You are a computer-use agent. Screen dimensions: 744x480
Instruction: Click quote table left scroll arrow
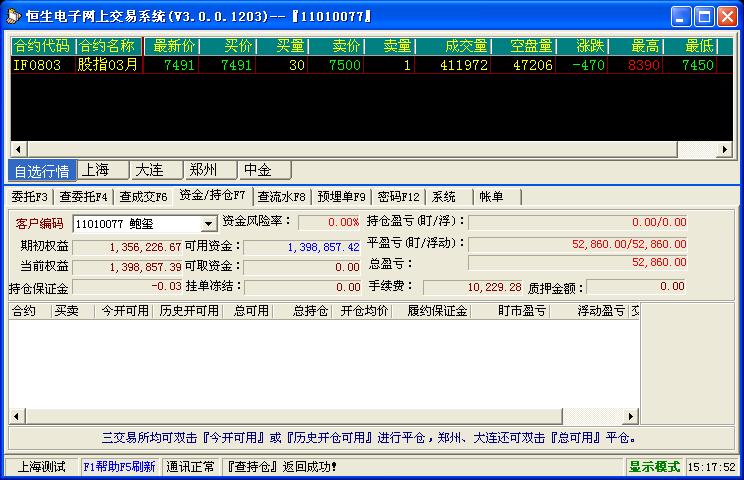[18, 149]
